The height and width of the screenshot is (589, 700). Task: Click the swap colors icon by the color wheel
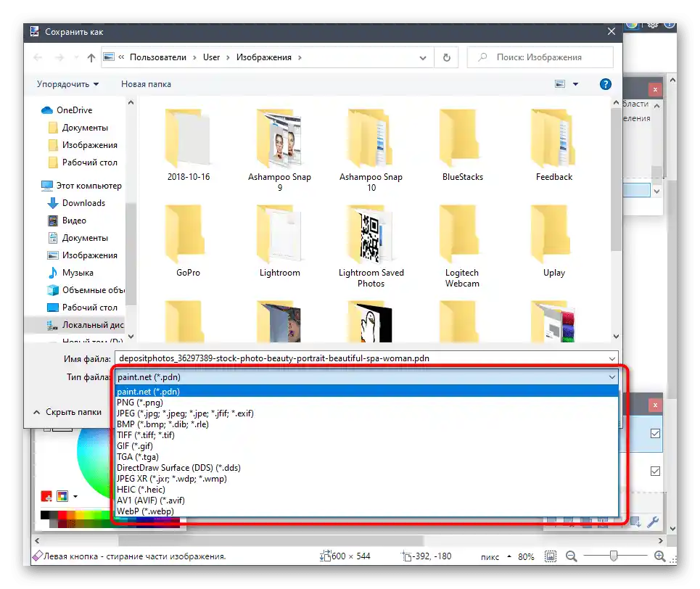click(x=62, y=497)
